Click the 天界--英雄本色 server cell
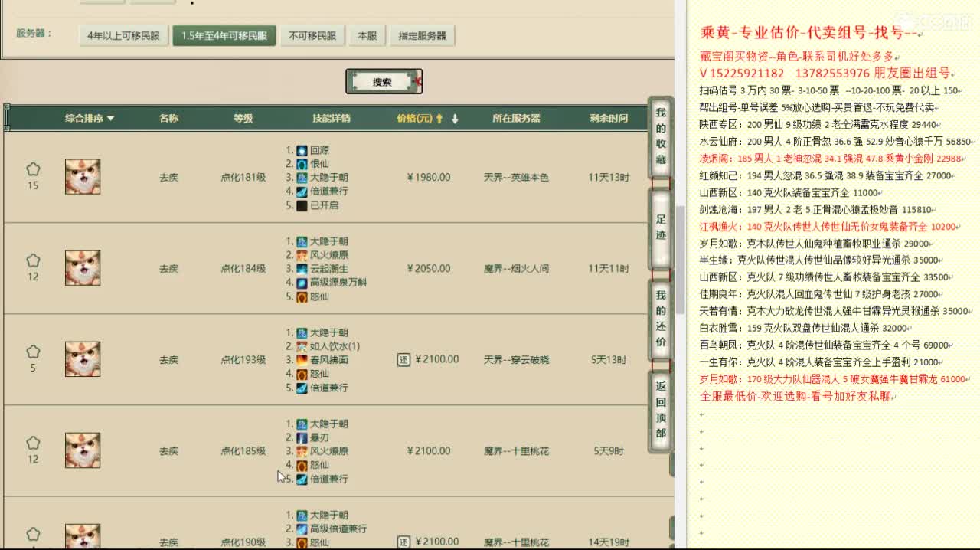 pos(516,177)
